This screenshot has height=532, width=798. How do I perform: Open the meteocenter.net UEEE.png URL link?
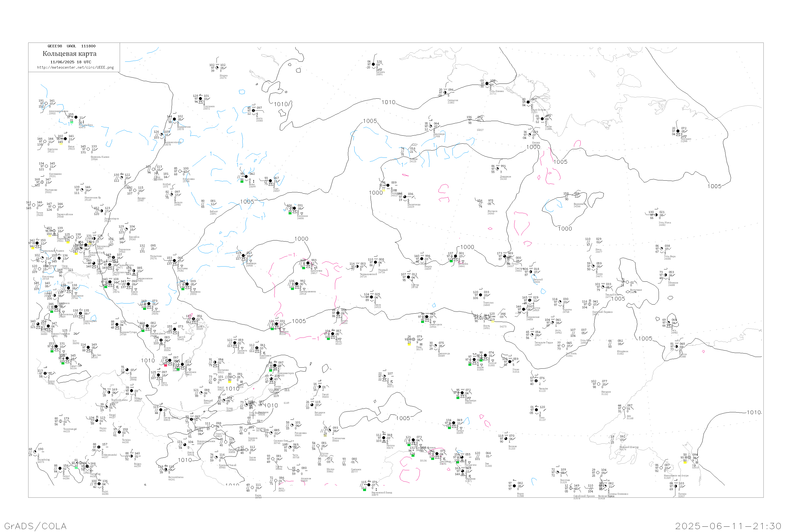[x=75, y=68]
